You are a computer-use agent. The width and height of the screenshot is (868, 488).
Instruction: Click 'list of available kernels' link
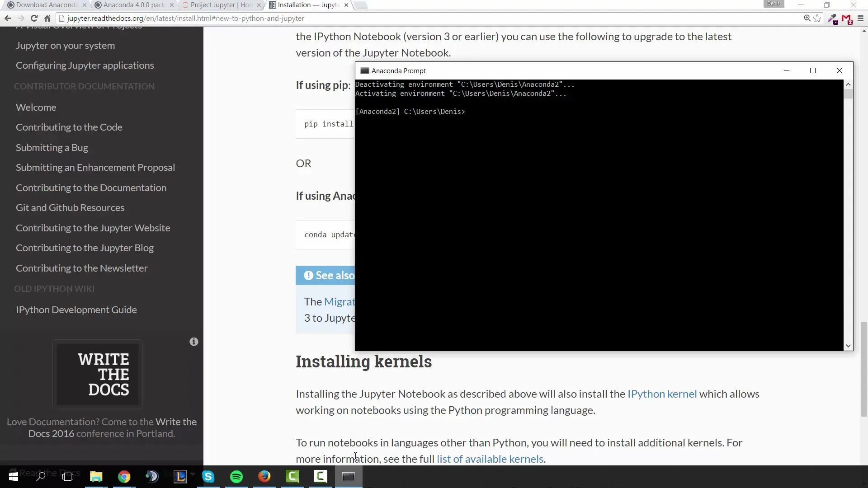click(x=490, y=459)
